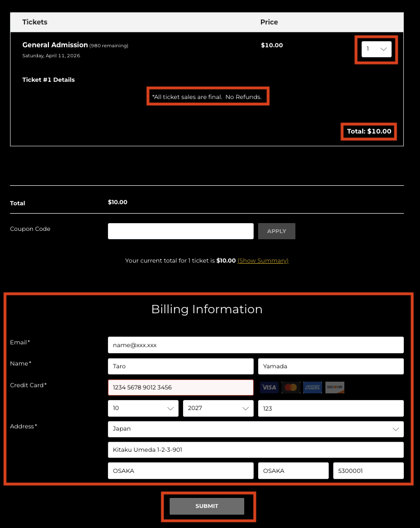The height and width of the screenshot is (528, 420).
Task: Open the Show Summary link
Action: tap(263, 260)
